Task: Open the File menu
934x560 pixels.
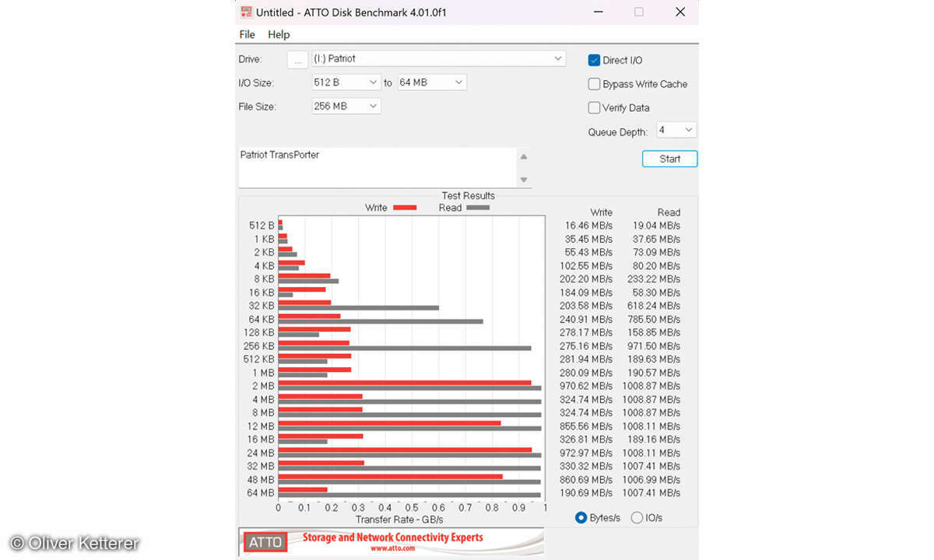Action: pyautogui.click(x=248, y=34)
